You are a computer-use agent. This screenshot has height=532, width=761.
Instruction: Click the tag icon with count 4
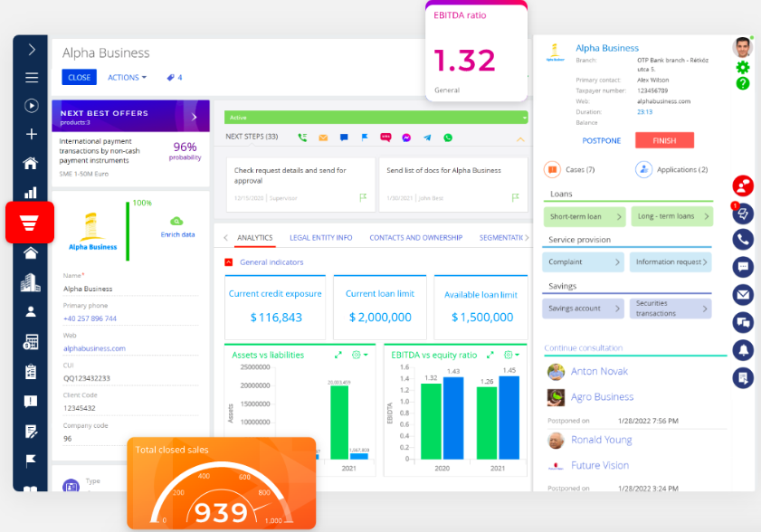(175, 77)
